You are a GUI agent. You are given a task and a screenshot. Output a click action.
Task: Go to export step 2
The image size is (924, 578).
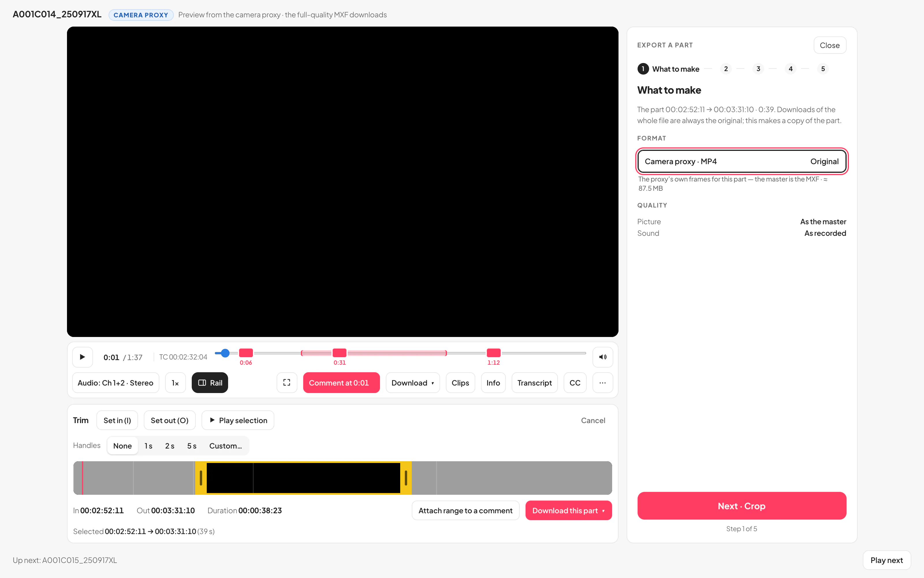click(x=726, y=69)
